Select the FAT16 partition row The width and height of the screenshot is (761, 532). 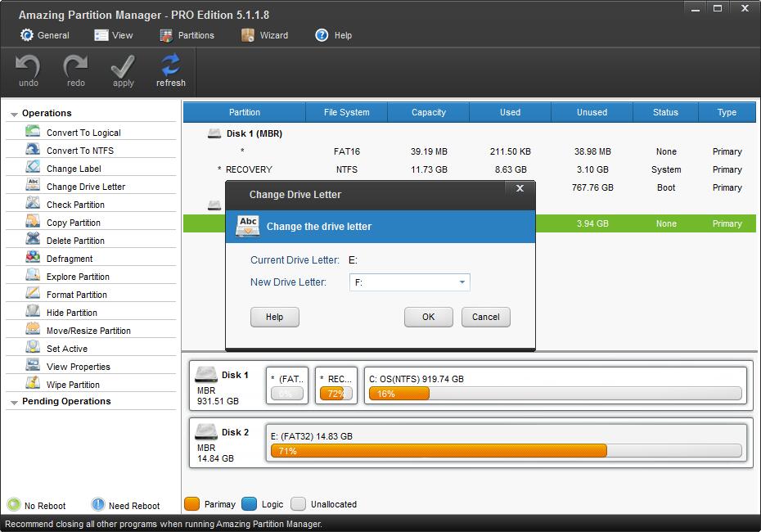point(470,151)
